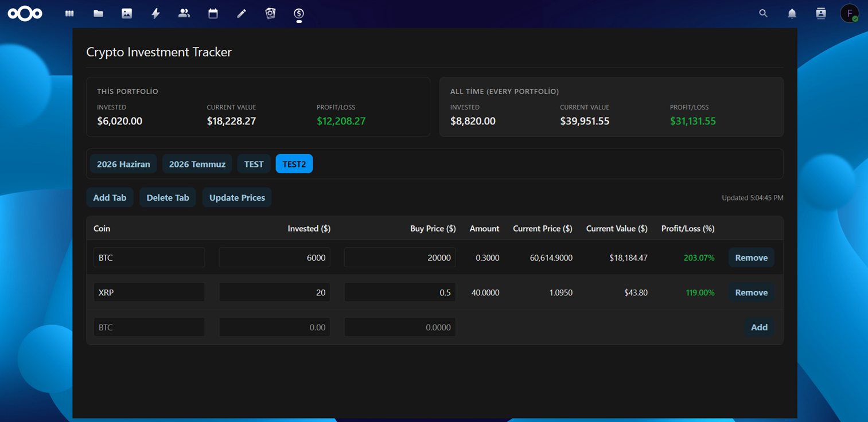Image resolution: width=868 pixels, height=422 pixels.
Task: Click the Amount column header
Action: click(484, 228)
